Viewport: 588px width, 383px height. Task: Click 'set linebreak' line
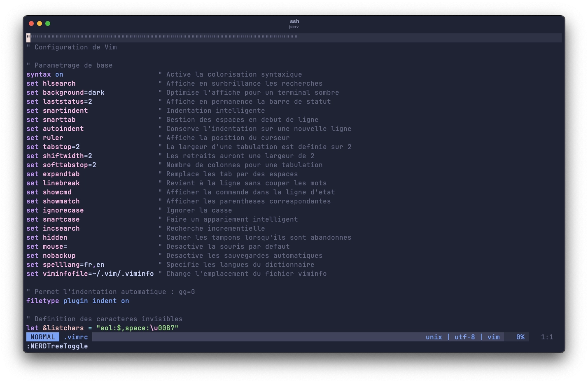(53, 183)
